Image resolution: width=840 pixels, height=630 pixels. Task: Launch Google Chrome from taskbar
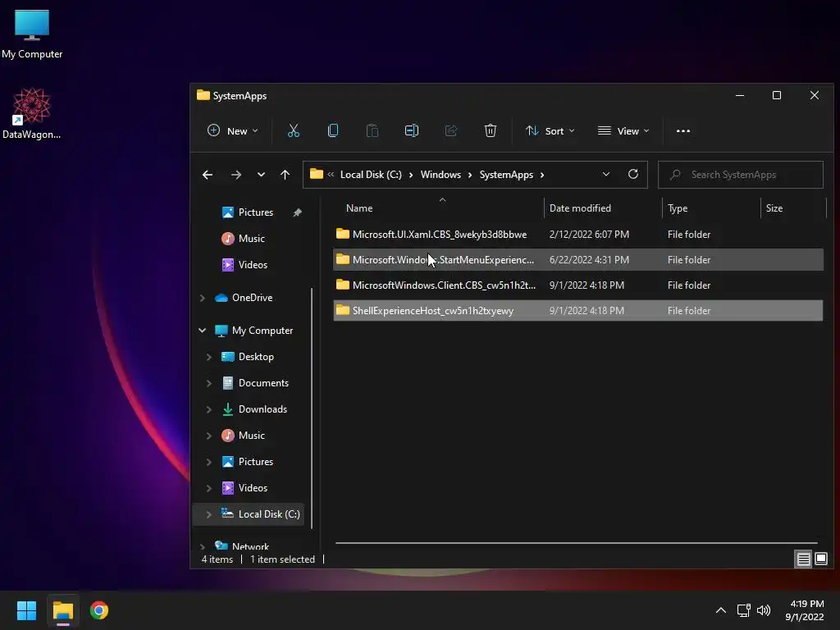pyautogui.click(x=99, y=610)
